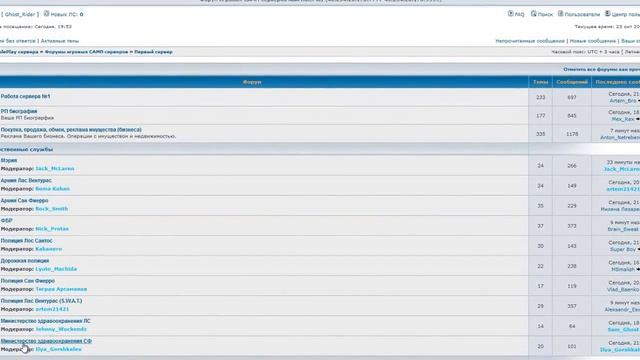640x360 pixels.
Task: Open Непрочитанные сообщения link
Action: 530,41
